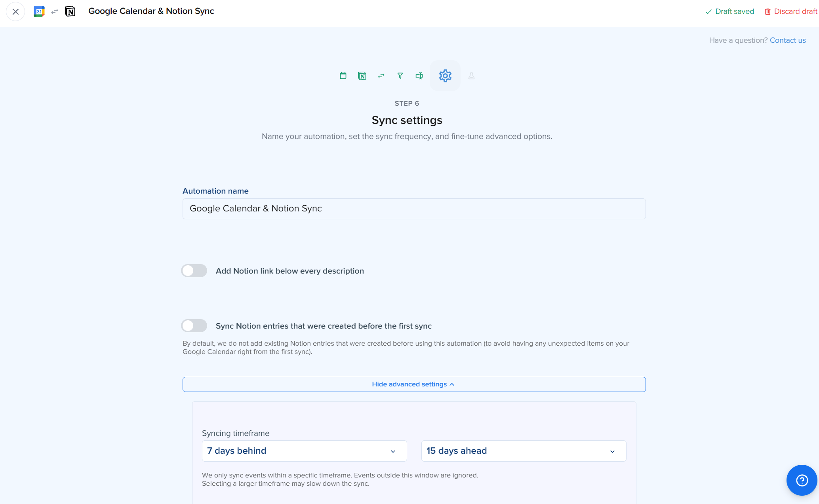Edit the Automation name input field
This screenshot has height=504, width=819.
(x=414, y=209)
